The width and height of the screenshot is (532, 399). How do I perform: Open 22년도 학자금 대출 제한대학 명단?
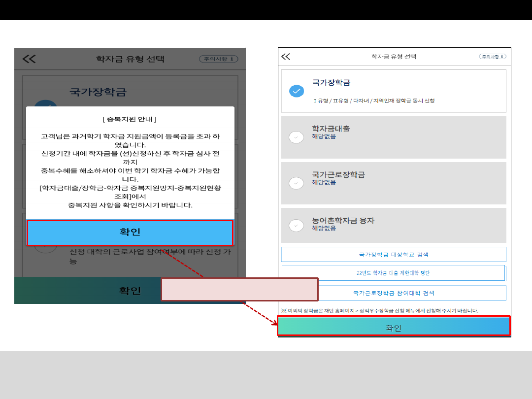click(393, 273)
